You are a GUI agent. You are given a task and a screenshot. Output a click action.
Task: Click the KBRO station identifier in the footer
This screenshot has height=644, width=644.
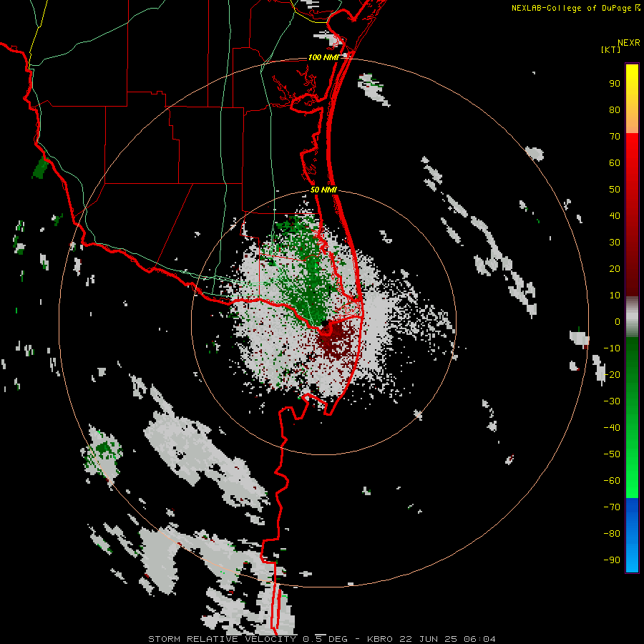click(x=380, y=639)
